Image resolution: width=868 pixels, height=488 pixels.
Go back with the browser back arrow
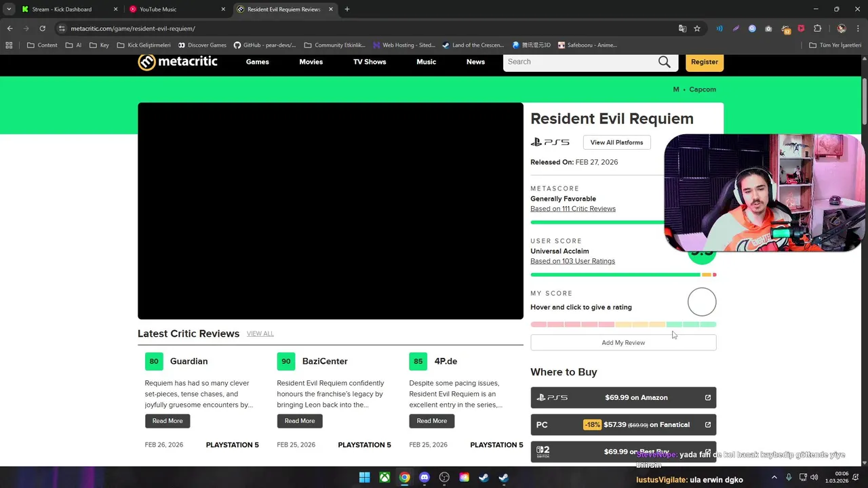tap(9, 28)
